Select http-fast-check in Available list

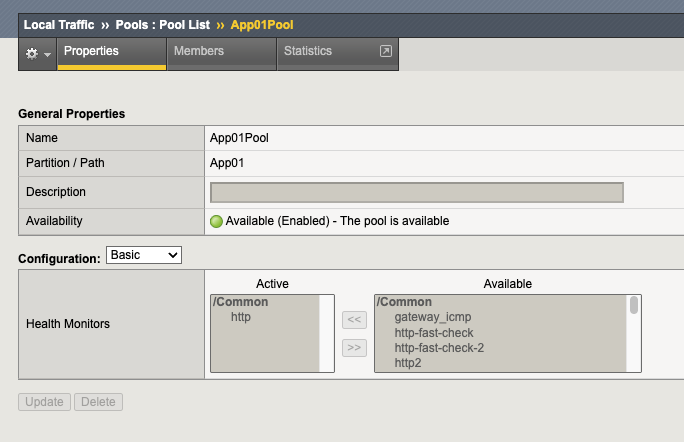pos(434,332)
